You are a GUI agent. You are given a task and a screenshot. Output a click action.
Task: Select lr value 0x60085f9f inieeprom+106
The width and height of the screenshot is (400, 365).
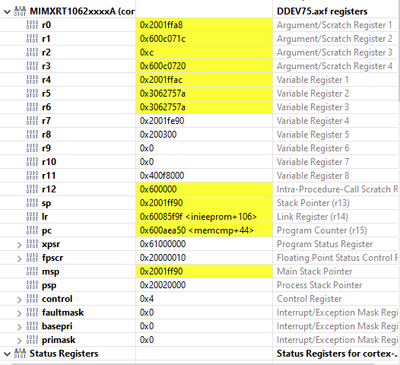pos(198,217)
